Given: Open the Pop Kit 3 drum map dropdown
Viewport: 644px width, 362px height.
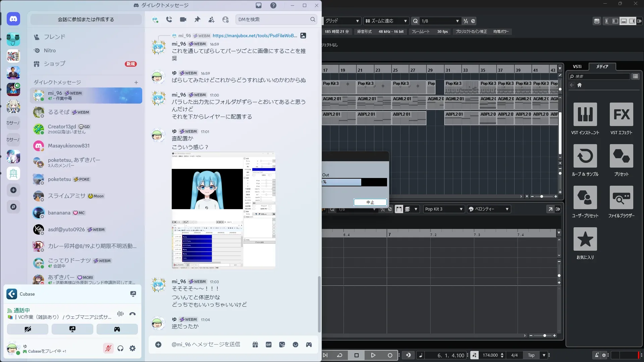Looking at the screenshot, I should (444, 209).
